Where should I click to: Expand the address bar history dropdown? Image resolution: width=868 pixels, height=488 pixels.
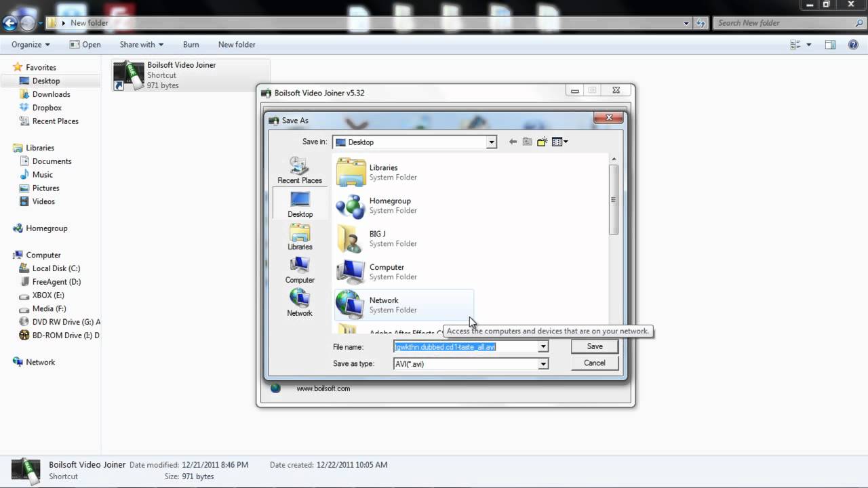coord(686,23)
